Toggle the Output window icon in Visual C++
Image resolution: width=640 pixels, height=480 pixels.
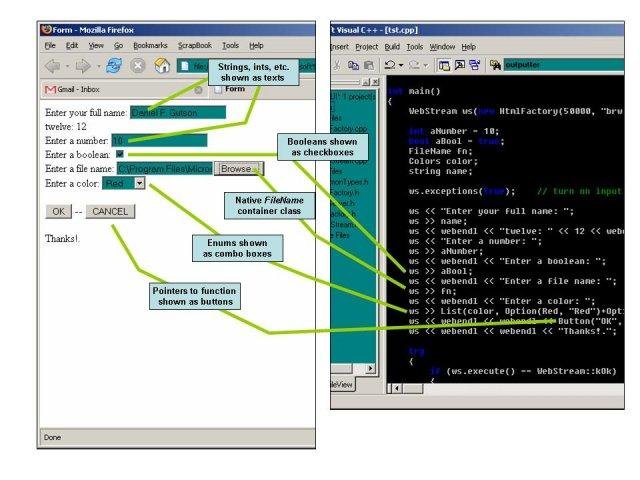click(460, 65)
